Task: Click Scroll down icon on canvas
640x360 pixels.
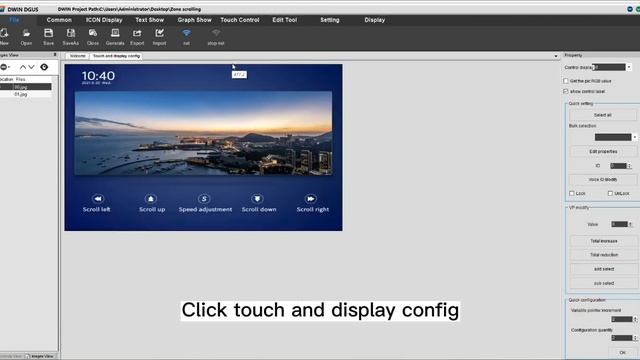Action: coord(257,199)
